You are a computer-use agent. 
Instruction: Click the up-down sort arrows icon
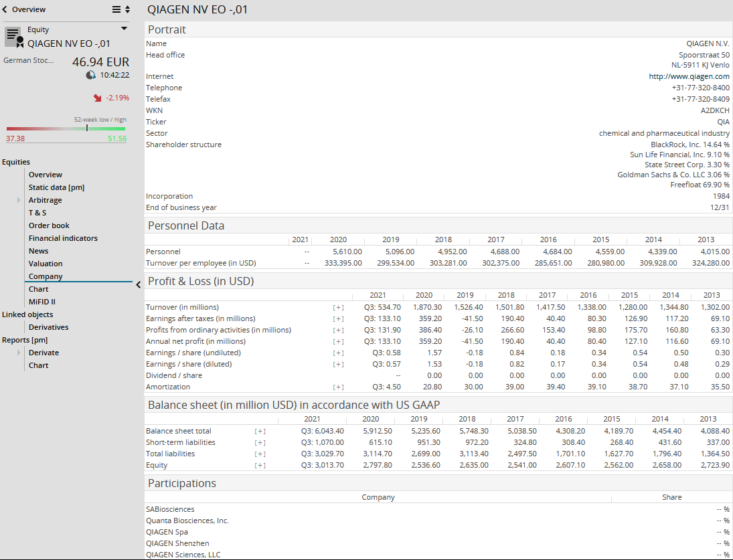[127, 9]
